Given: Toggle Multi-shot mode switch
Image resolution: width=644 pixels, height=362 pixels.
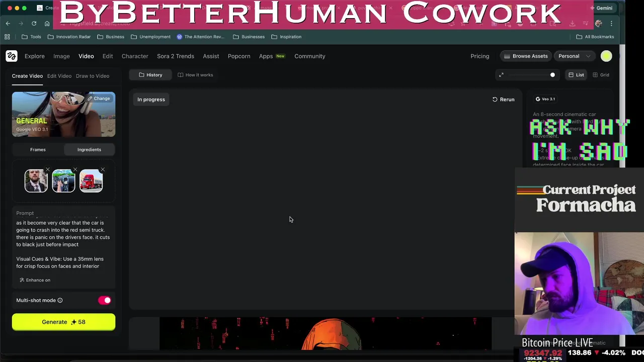Looking at the screenshot, I should click(105, 300).
